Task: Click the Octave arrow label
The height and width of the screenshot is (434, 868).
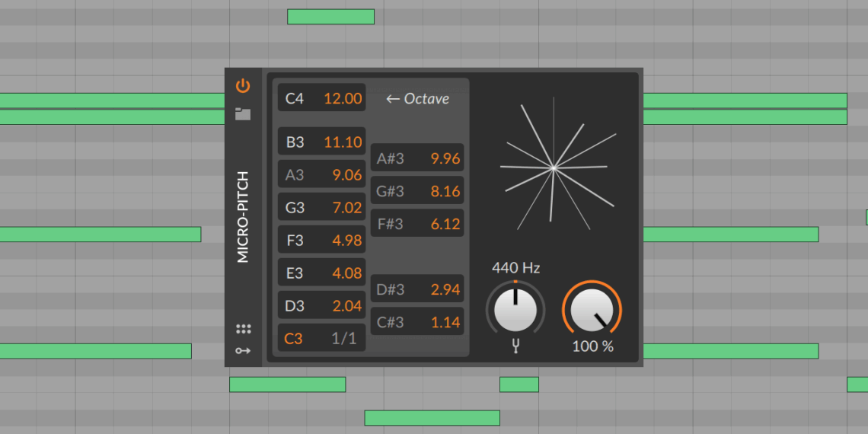Action: click(417, 98)
